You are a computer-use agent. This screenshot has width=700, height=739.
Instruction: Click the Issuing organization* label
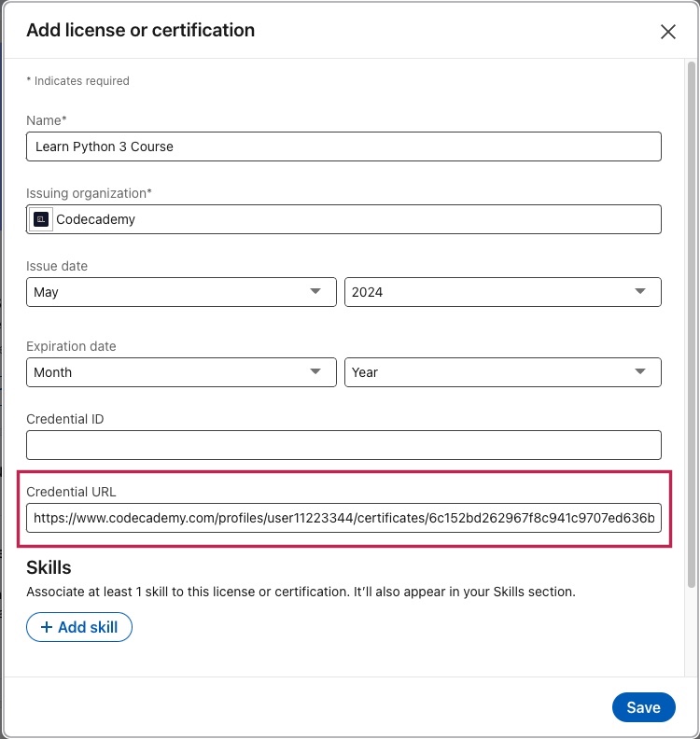click(x=89, y=193)
